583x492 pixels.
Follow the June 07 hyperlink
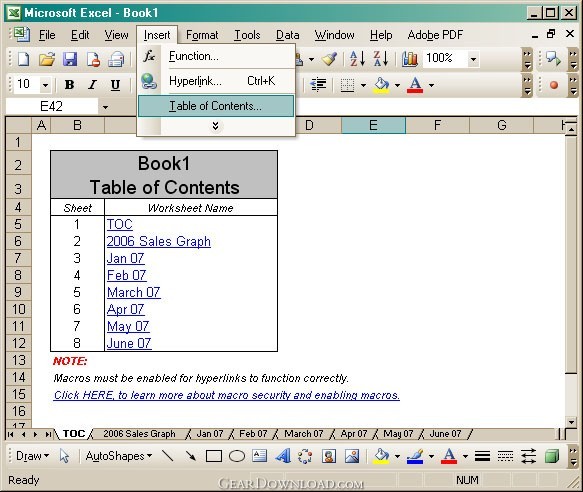(x=129, y=343)
